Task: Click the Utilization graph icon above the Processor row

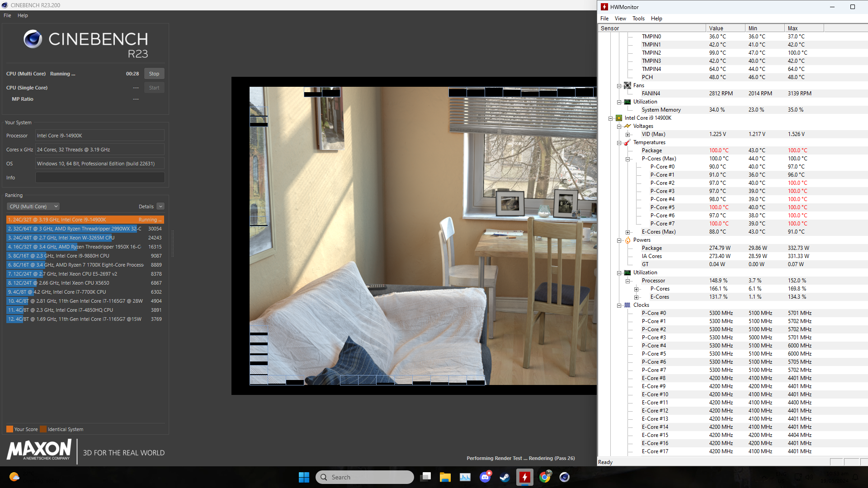Action: pyautogui.click(x=627, y=272)
